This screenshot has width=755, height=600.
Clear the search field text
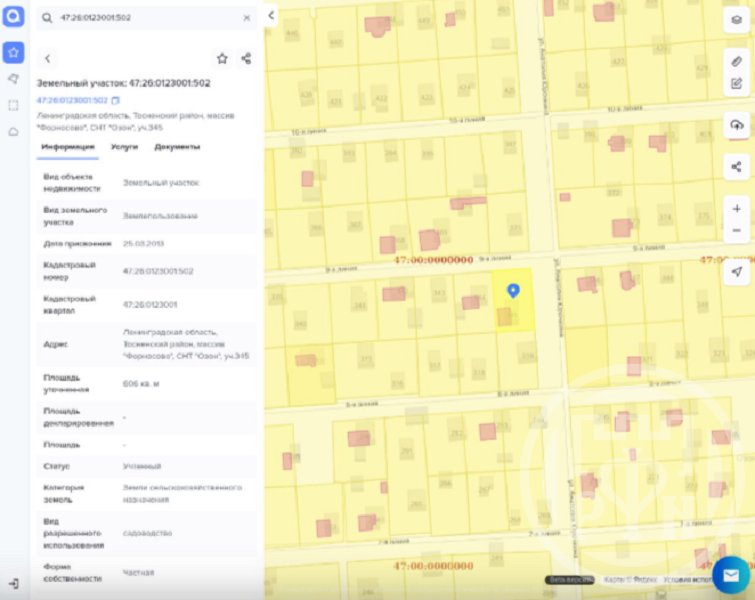point(247,18)
